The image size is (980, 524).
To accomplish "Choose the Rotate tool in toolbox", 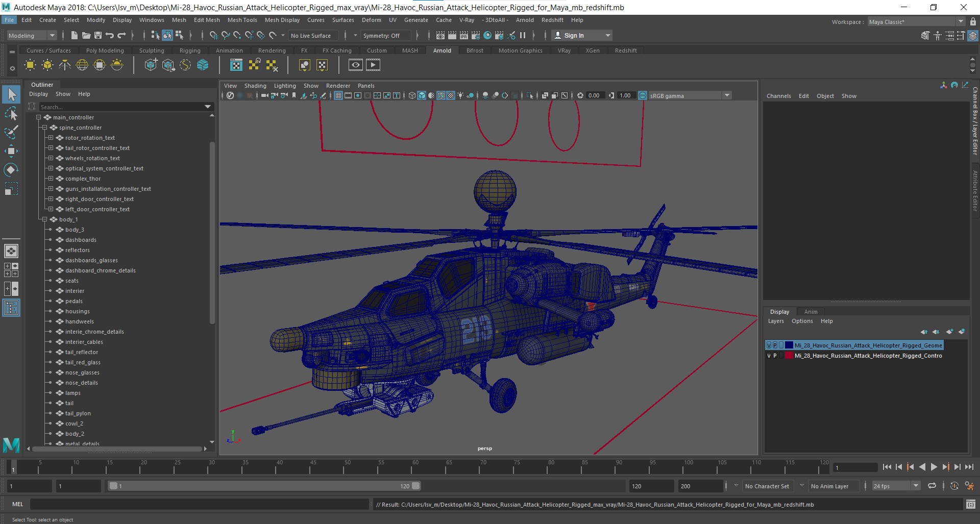I will [11, 170].
